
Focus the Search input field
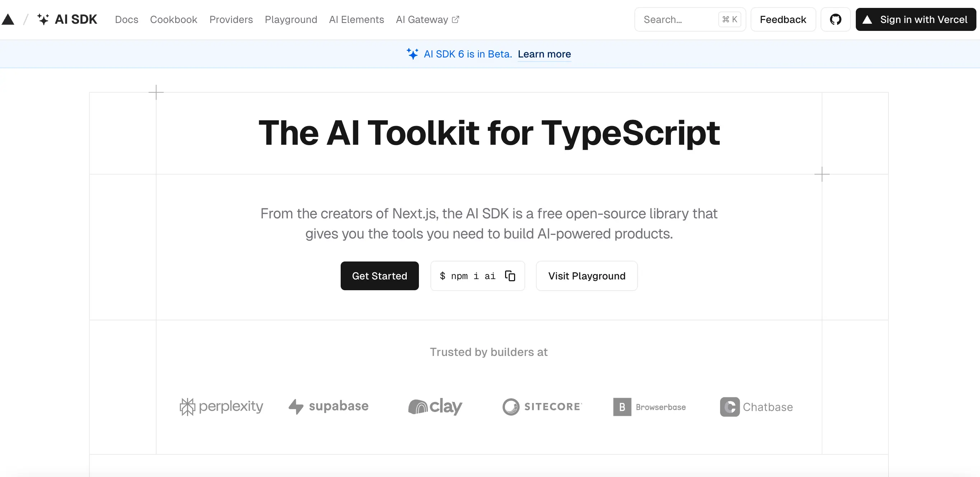(677, 19)
